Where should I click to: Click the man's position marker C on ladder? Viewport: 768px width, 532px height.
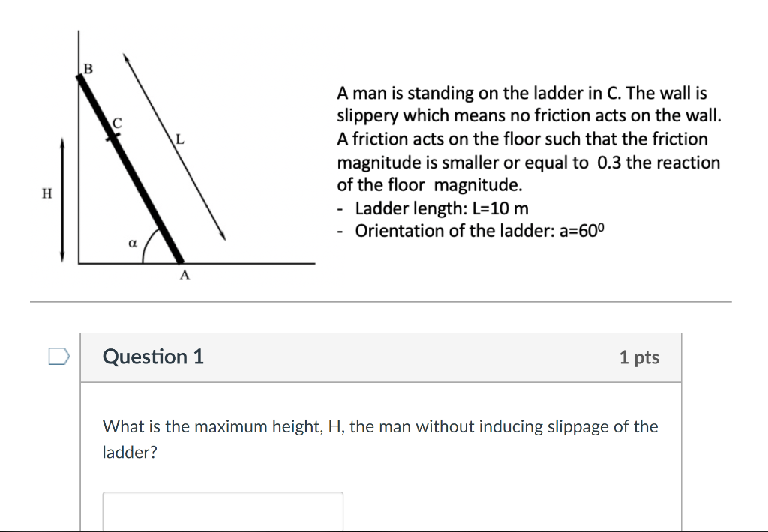[x=114, y=131]
